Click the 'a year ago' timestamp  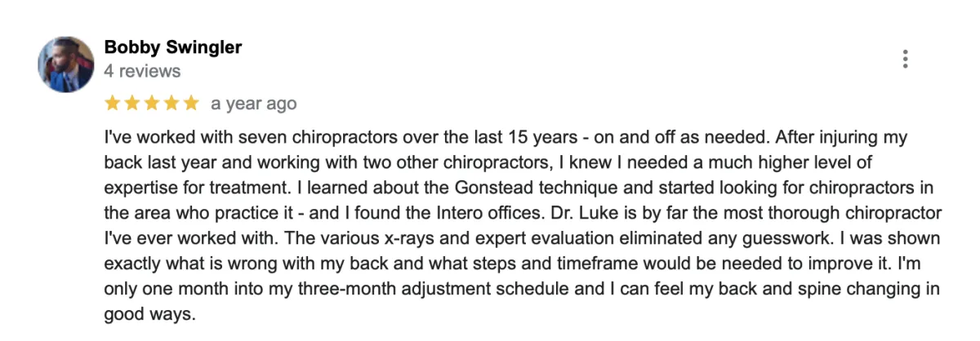click(253, 104)
